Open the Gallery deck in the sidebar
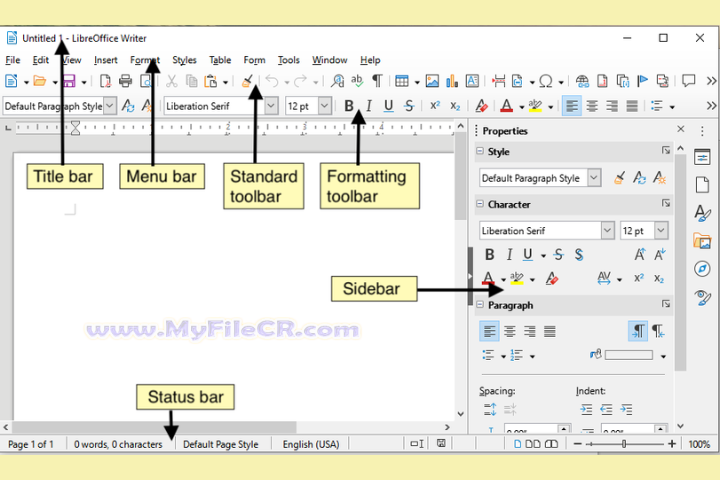Screen dimensions: 720x480 click(702, 241)
